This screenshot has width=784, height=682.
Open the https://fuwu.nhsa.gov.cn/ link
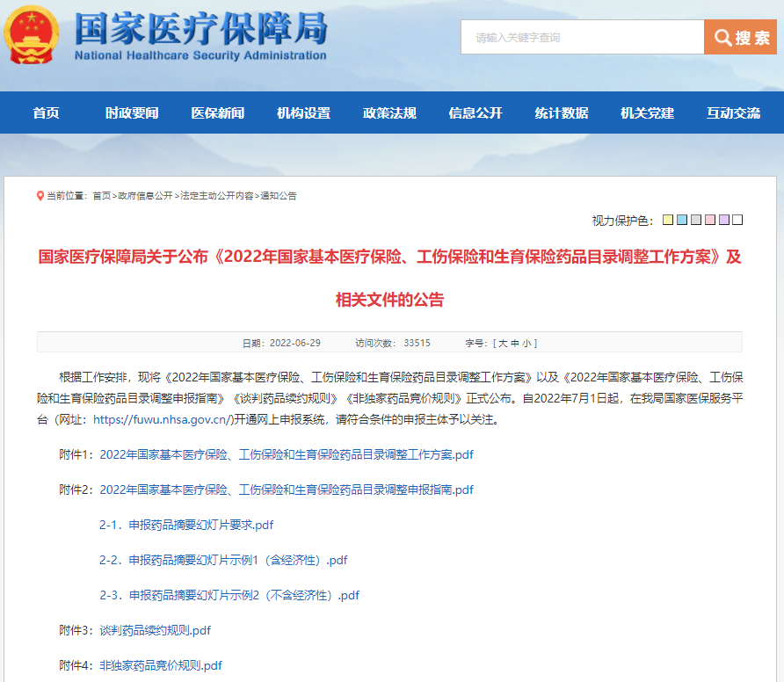coord(163,419)
